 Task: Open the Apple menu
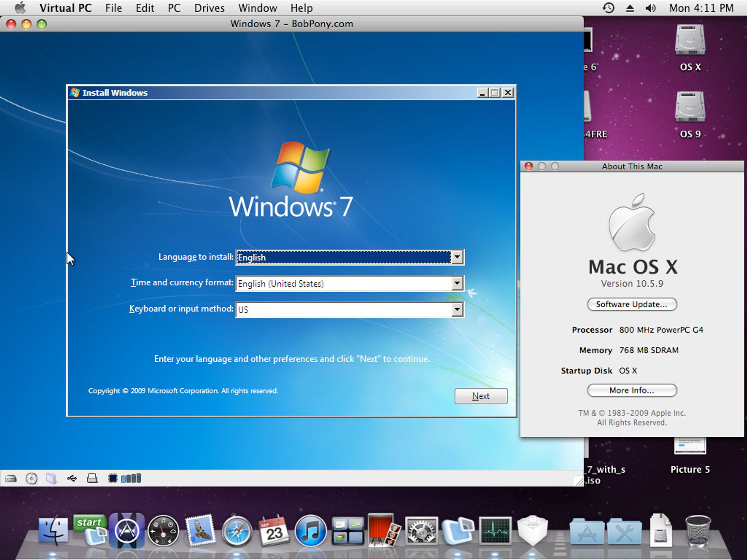pos(20,8)
